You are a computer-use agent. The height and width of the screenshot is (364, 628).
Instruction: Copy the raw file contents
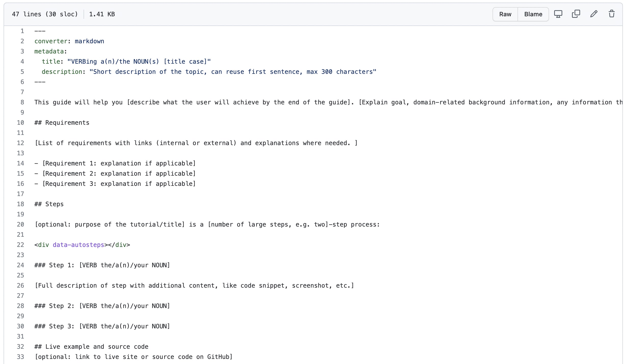(x=576, y=14)
